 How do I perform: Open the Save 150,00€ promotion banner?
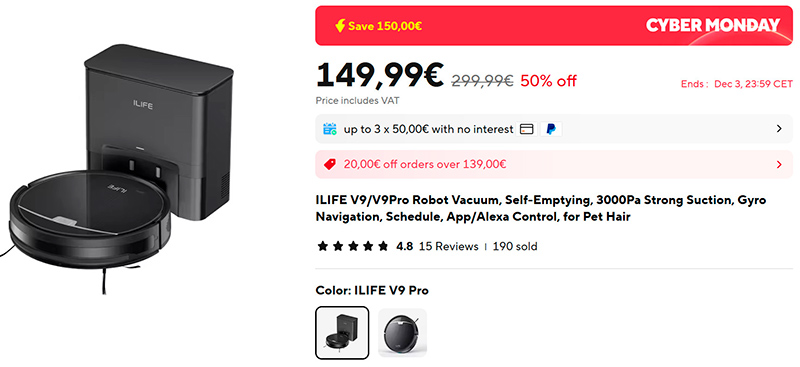tap(554, 26)
